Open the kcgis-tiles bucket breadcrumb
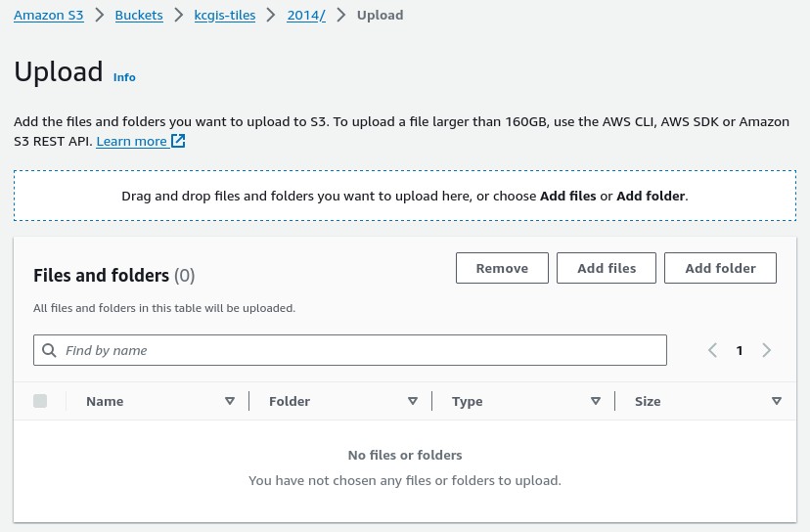Image resolution: width=810 pixels, height=532 pixels. pyautogui.click(x=225, y=16)
